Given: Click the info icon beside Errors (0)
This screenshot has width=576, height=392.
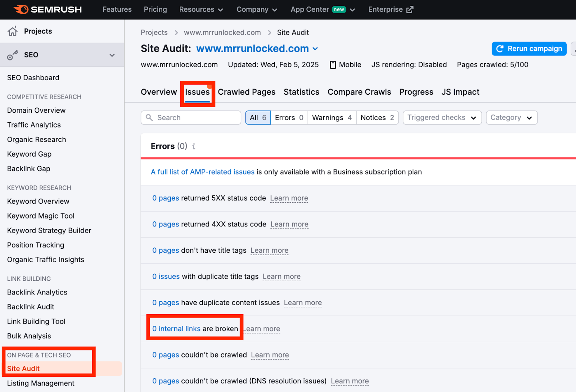Looking at the screenshot, I should (194, 146).
